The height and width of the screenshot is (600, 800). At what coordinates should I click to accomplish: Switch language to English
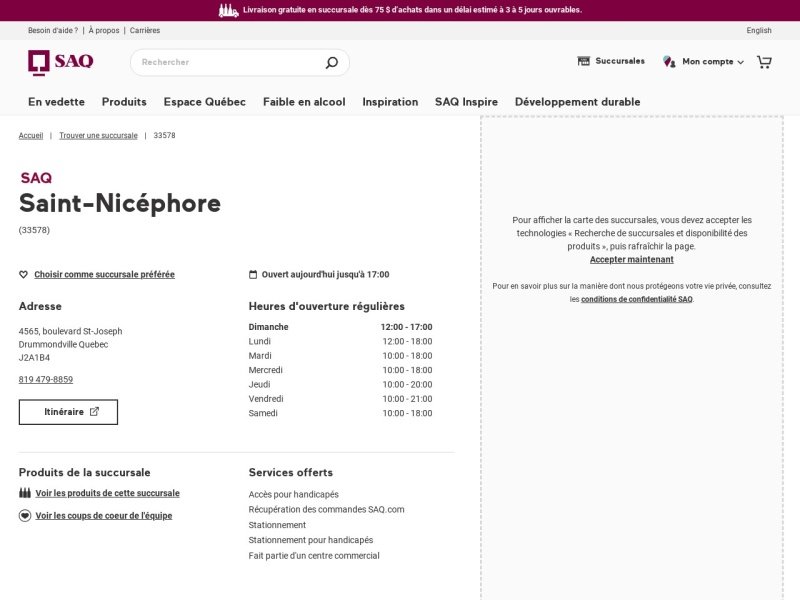click(x=759, y=30)
